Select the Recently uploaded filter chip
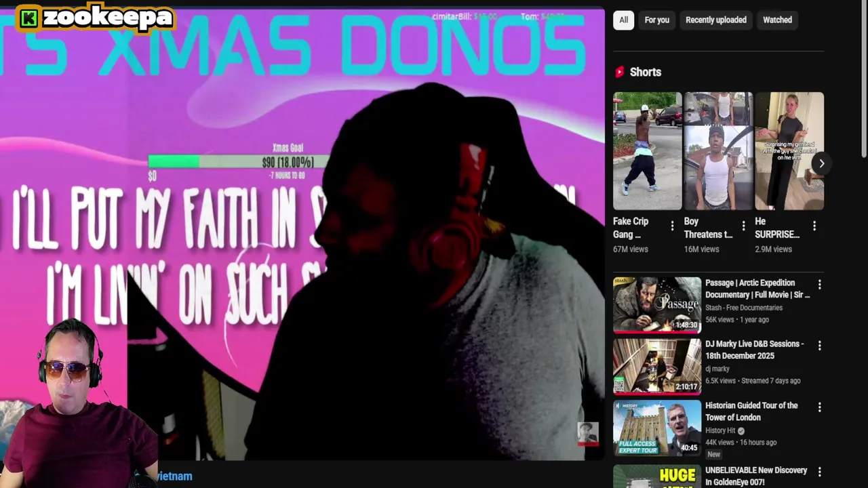 (x=715, y=20)
